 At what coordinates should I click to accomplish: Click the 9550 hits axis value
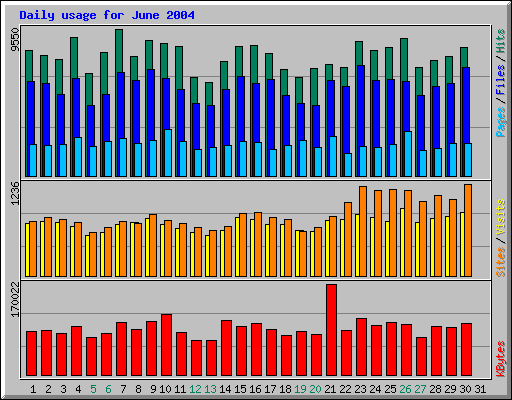coord(15,40)
